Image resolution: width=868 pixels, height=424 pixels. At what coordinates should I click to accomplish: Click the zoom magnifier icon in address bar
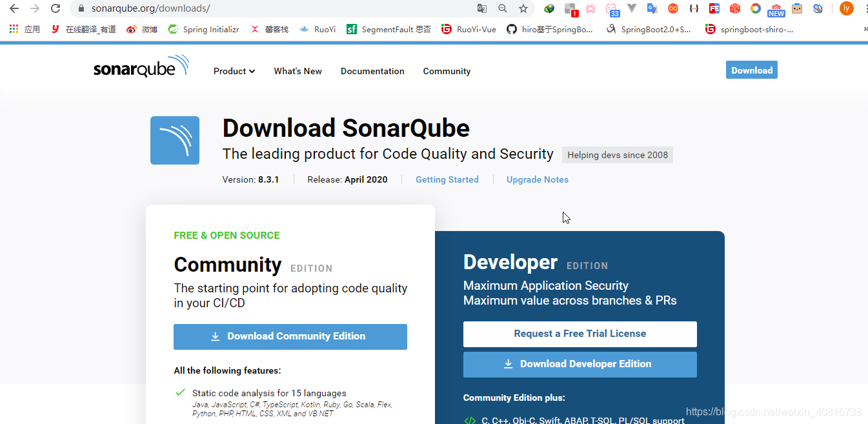click(x=503, y=8)
